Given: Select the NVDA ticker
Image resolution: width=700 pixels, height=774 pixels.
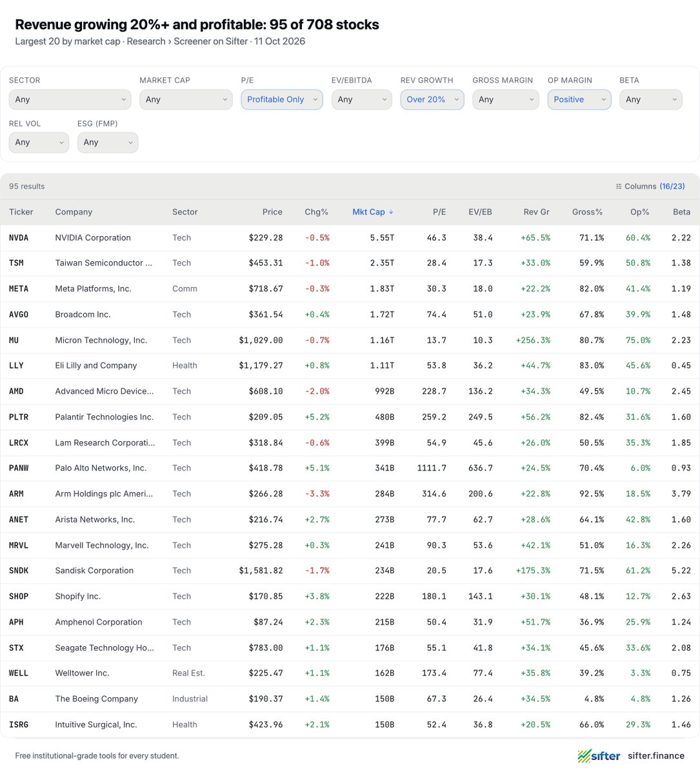Looking at the screenshot, I should 19,237.
